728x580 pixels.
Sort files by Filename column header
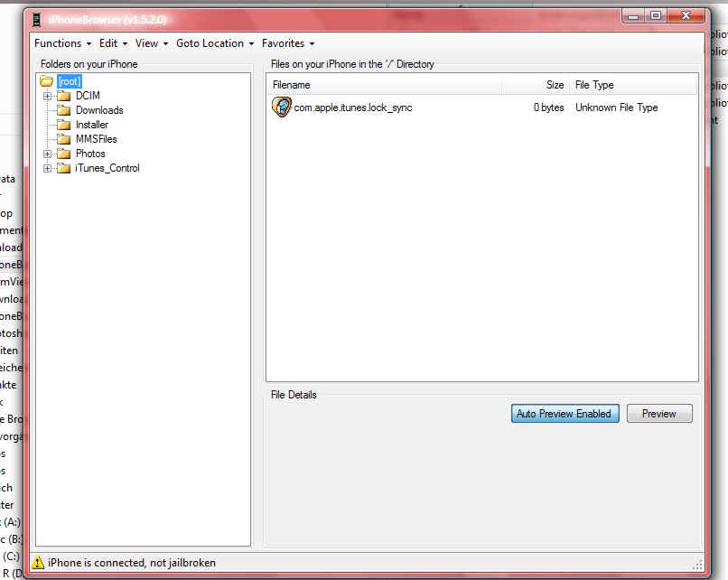(x=383, y=85)
